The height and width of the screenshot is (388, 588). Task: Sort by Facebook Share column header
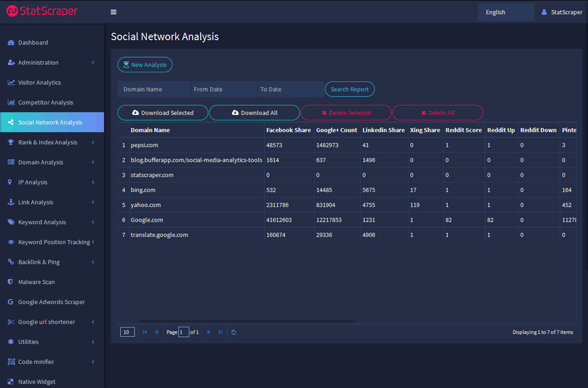point(288,130)
